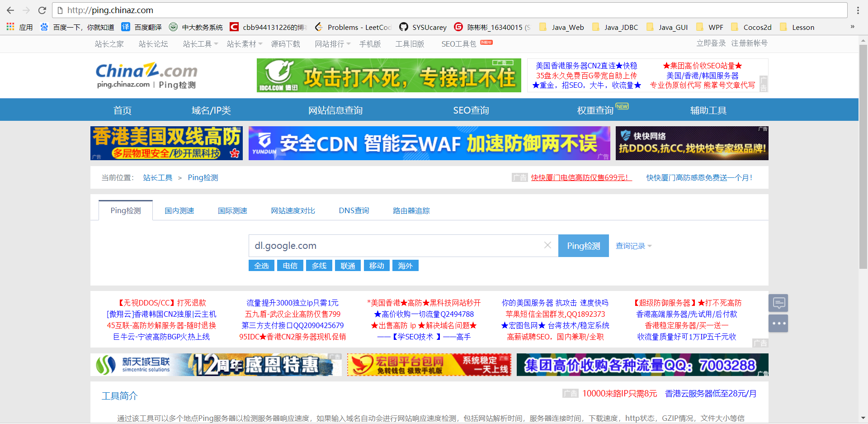Click the 站长工具 breadcrumb link
868x424 pixels.
[x=158, y=177]
